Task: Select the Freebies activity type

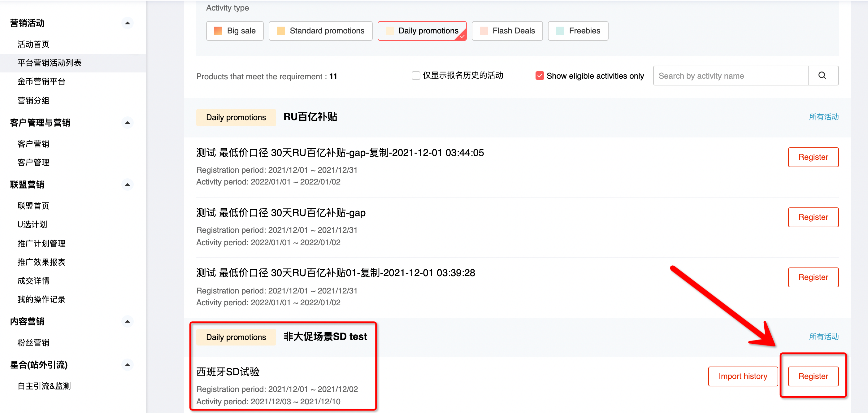Action: point(578,31)
